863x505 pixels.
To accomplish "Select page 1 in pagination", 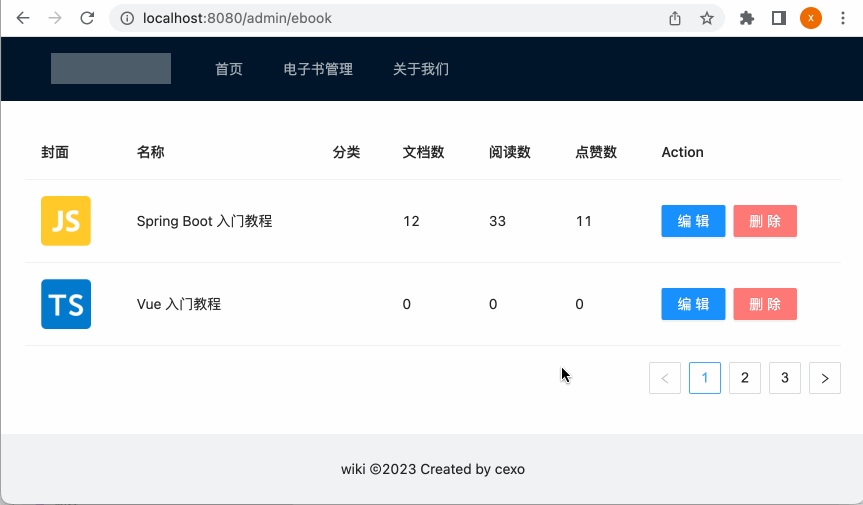I will click(x=704, y=378).
